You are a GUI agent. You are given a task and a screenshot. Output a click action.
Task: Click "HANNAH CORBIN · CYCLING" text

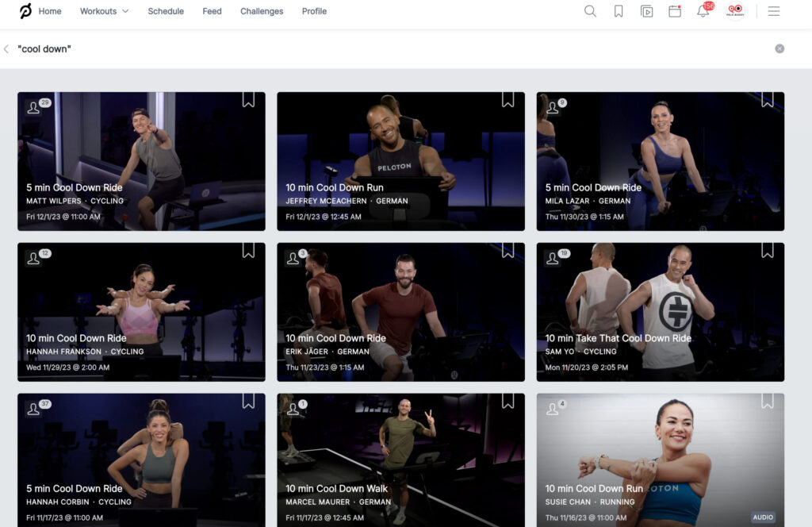pos(79,502)
